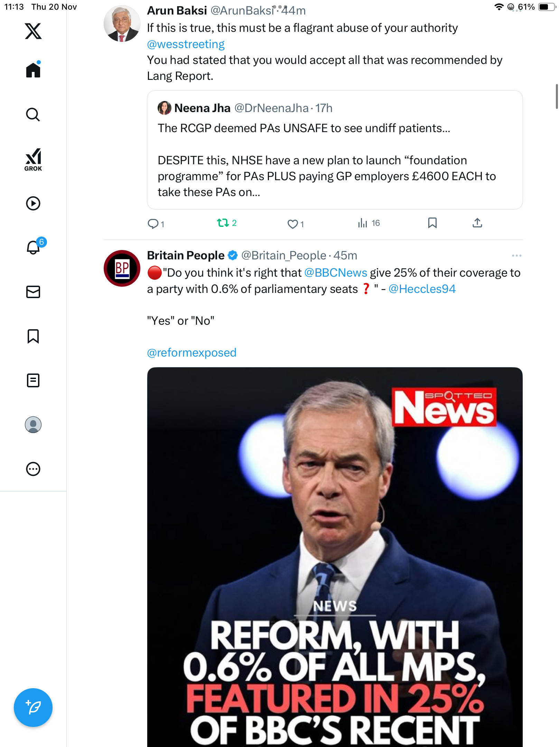Open more options on Britain People post
Viewport: 560px width, 747px height.
coord(516,256)
